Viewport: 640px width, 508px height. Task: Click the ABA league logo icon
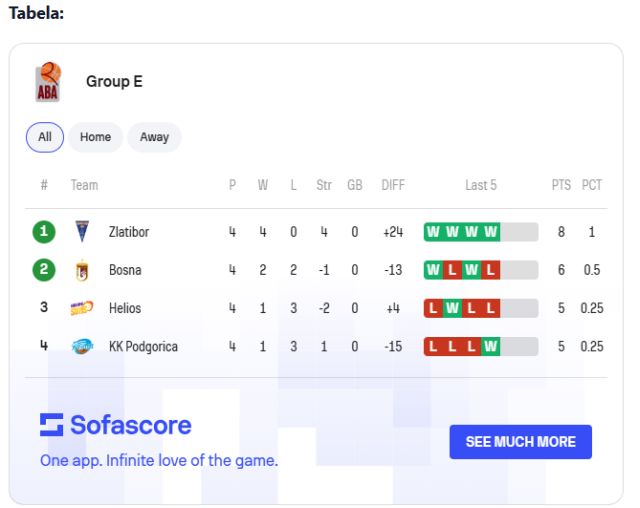pyautogui.click(x=48, y=82)
